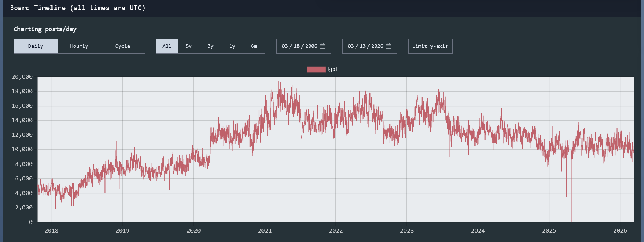644x242 pixels.
Task: Click the 2025 x-axis label
Action: (549, 230)
